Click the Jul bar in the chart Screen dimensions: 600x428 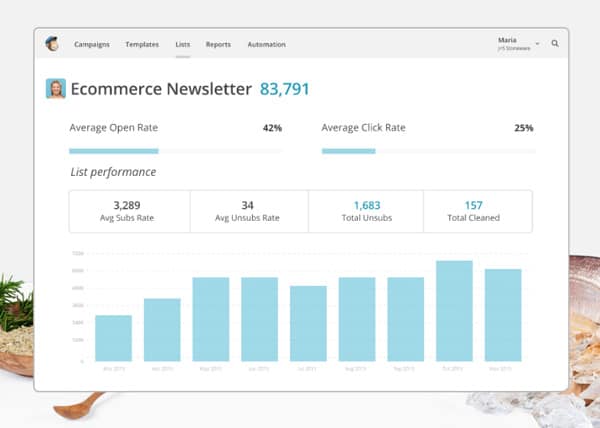(x=308, y=324)
